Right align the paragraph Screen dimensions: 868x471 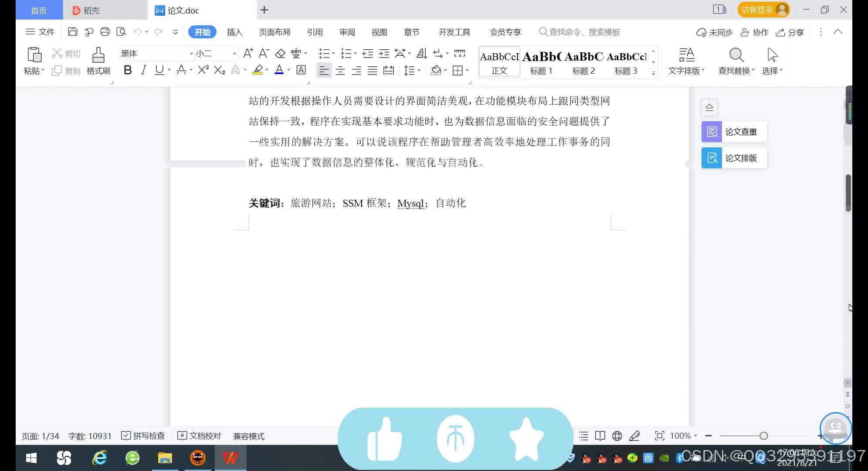pos(356,70)
